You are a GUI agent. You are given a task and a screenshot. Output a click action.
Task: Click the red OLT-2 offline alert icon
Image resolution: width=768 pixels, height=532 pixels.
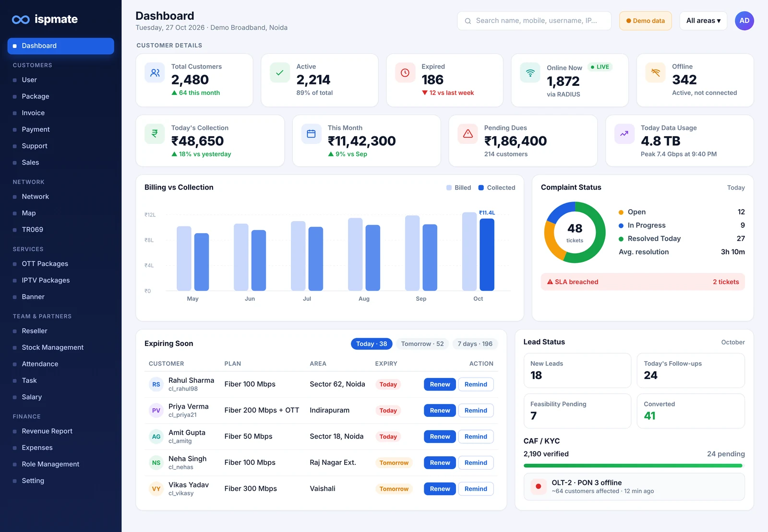click(539, 486)
